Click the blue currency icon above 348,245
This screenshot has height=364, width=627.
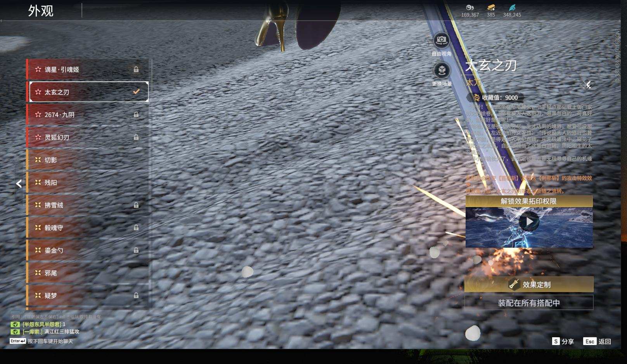pyautogui.click(x=512, y=7)
